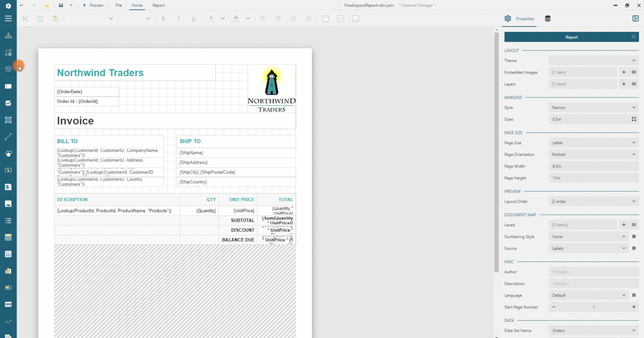
Task: Toggle expression mode square for Language
Action: (x=634, y=295)
